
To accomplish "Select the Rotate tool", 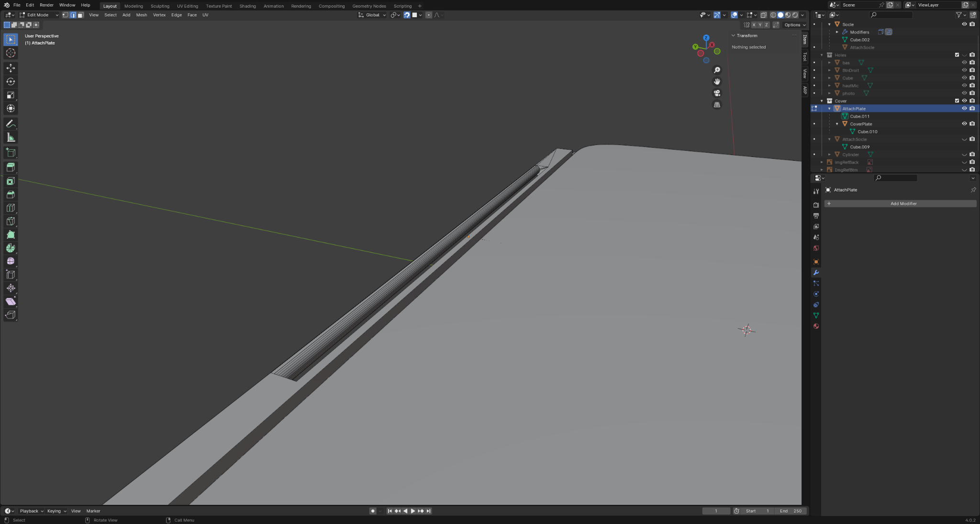I will tap(11, 81).
